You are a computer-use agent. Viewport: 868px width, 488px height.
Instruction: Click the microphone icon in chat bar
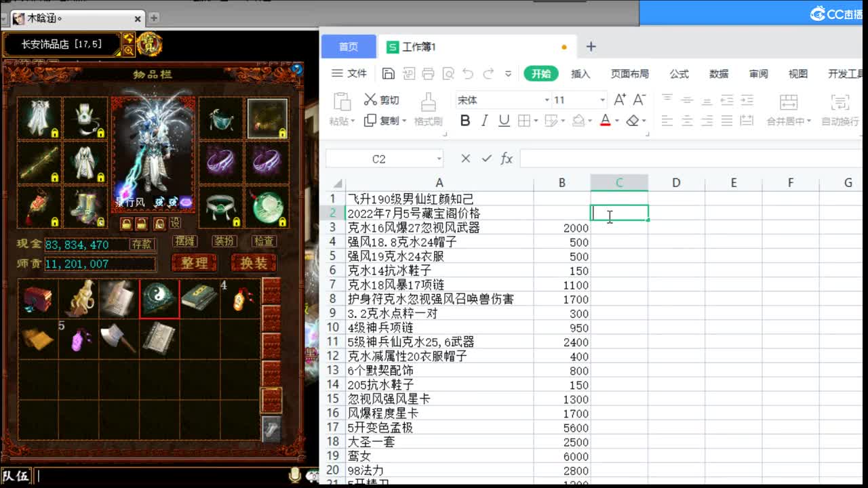[295, 476]
